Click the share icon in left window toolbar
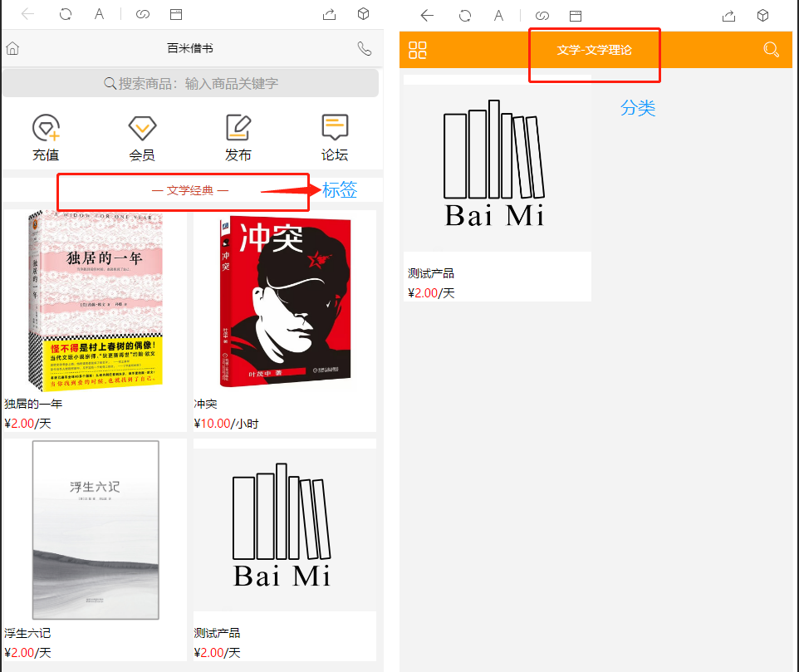 329,14
